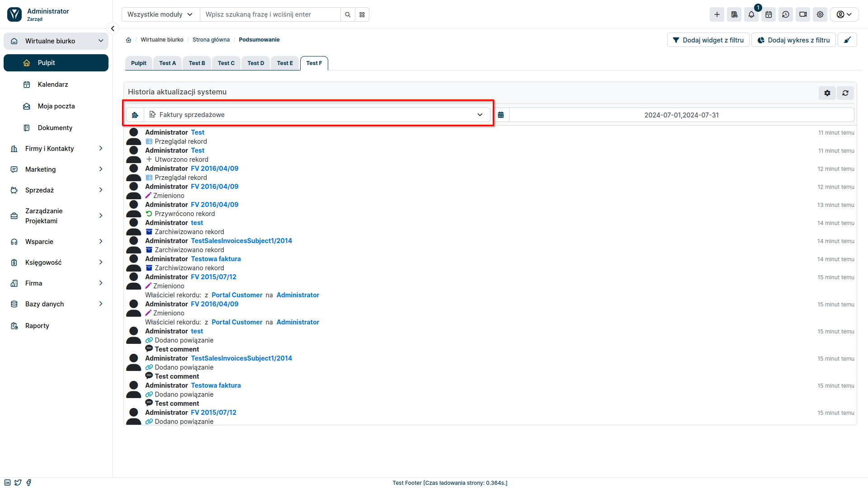Open Kalendarz in the sidebar
Image resolution: width=868 pixels, height=488 pixels.
[56, 84]
